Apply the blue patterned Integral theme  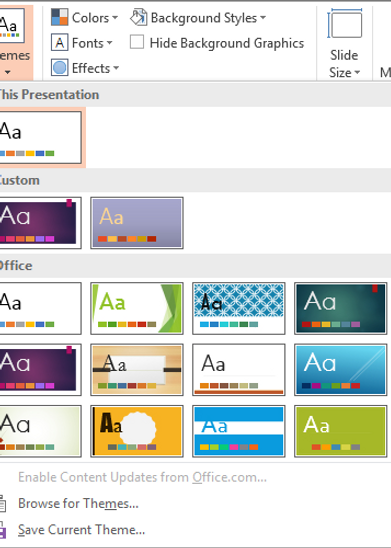239,309
